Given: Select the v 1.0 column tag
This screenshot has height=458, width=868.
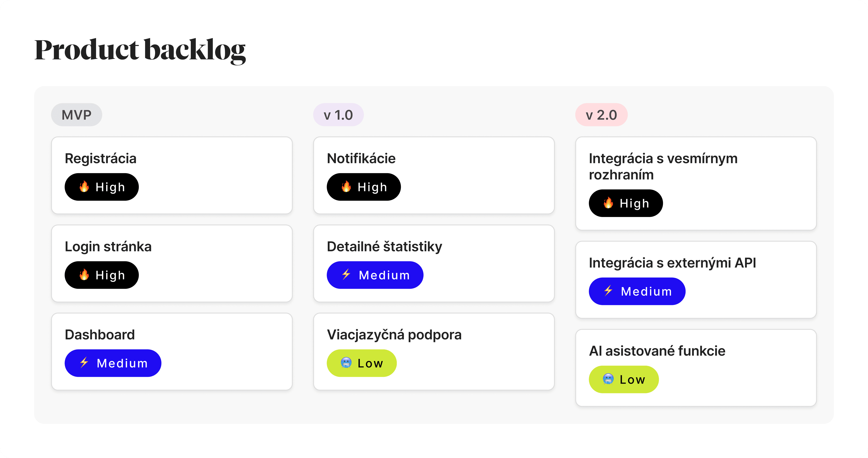Looking at the screenshot, I should point(338,115).
